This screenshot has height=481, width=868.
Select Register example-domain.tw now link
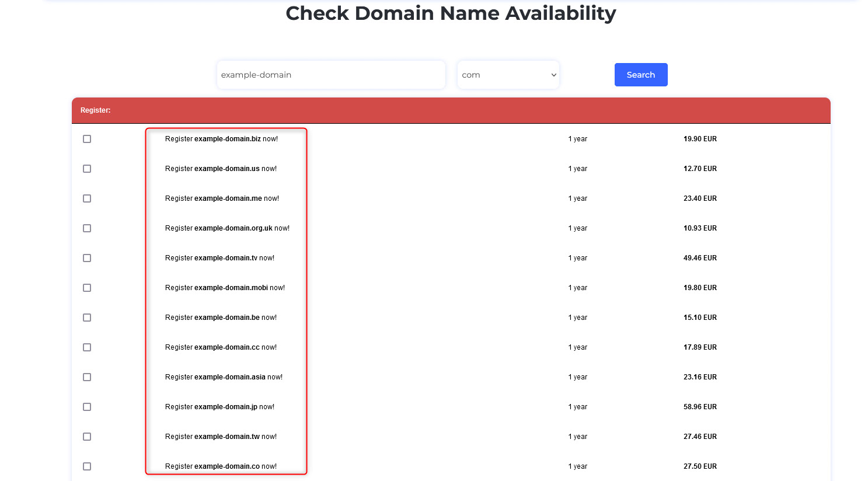[x=220, y=436]
